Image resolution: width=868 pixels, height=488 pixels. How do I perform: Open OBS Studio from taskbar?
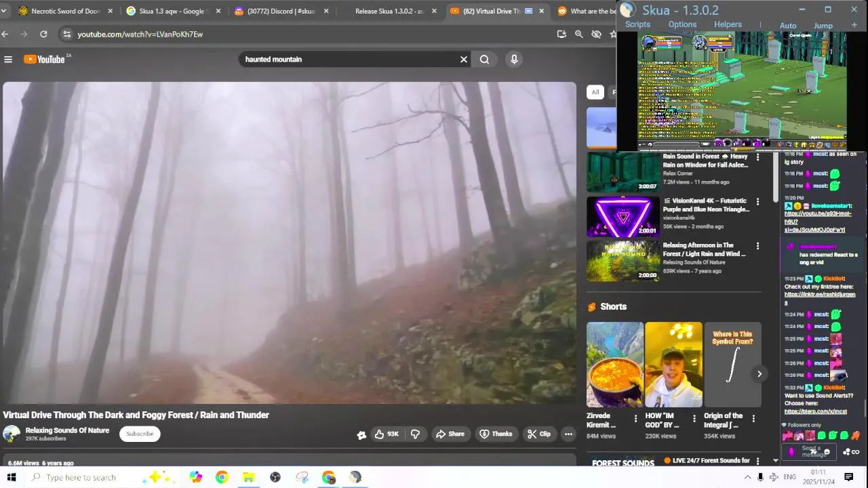pyautogui.click(x=275, y=477)
